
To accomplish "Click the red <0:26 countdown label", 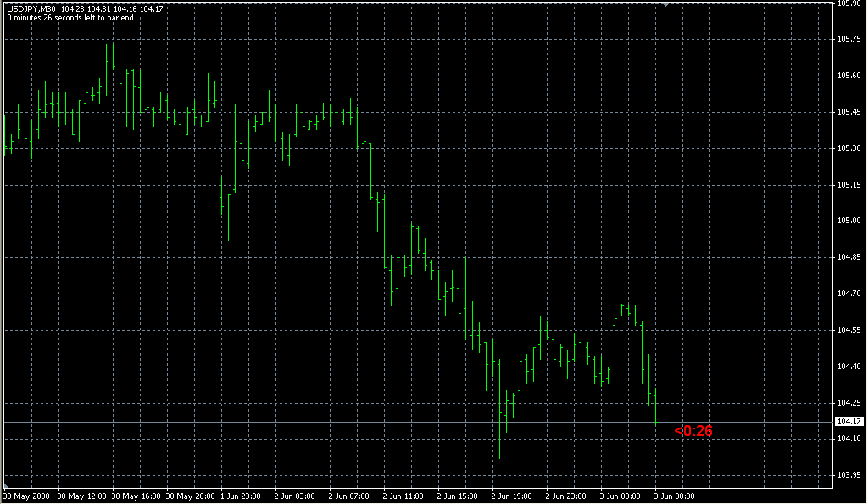I will (693, 431).
